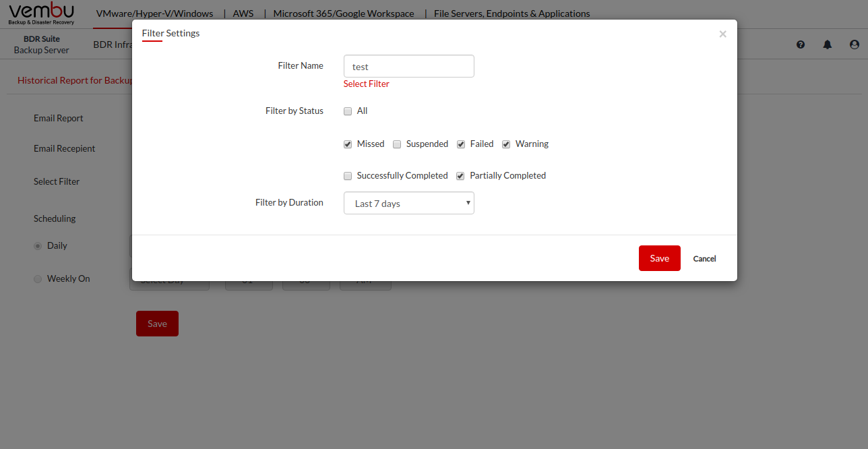Save the filter settings
The height and width of the screenshot is (449, 868).
(659, 258)
